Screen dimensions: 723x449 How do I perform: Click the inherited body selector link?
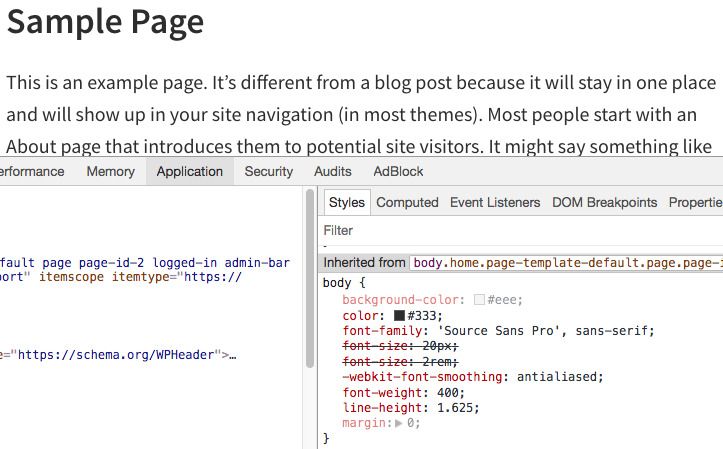click(566, 263)
